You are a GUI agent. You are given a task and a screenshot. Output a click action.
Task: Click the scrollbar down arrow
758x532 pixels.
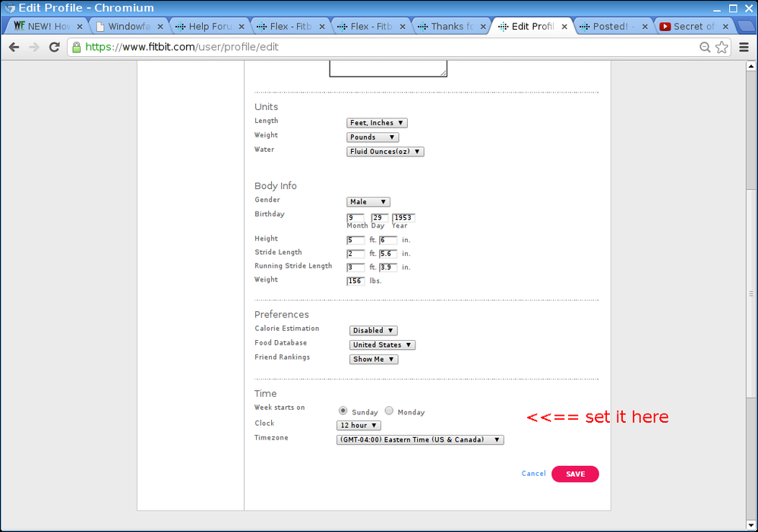tap(750, 524)
